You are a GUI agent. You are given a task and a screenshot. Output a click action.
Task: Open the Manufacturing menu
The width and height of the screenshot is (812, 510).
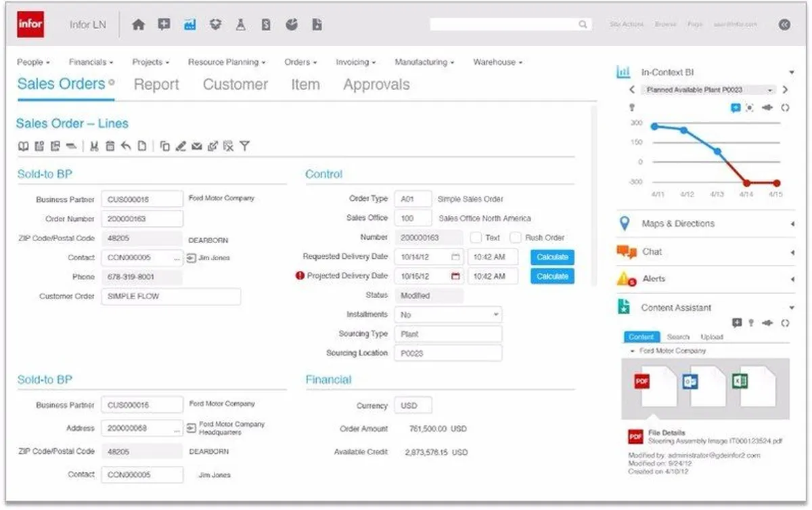(424, 62)
